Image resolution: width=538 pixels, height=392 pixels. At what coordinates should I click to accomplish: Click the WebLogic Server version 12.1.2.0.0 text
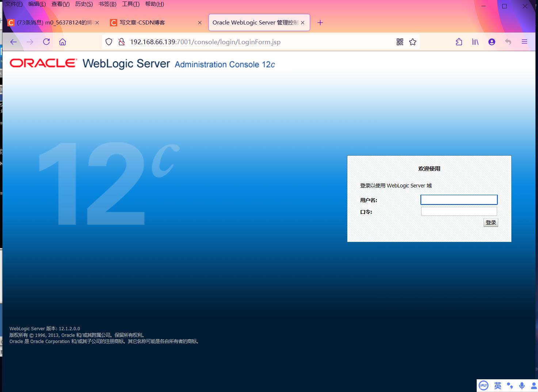(45, 328)
